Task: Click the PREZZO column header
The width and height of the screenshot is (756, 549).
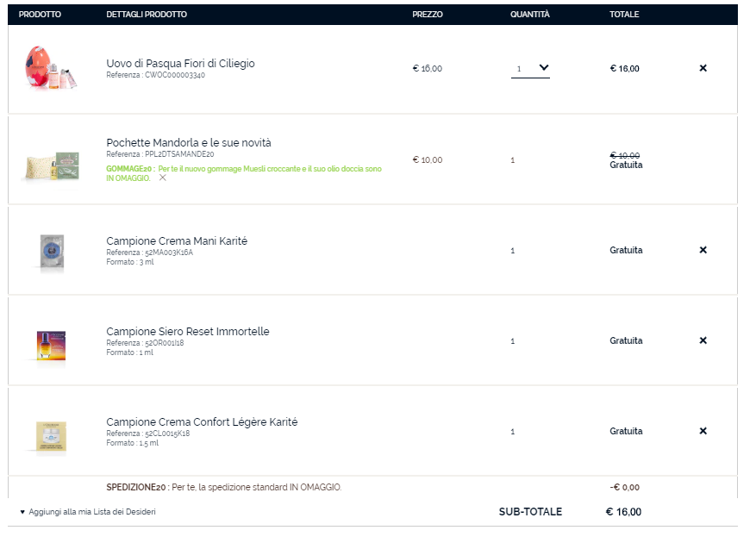Action: pos(428,15)
